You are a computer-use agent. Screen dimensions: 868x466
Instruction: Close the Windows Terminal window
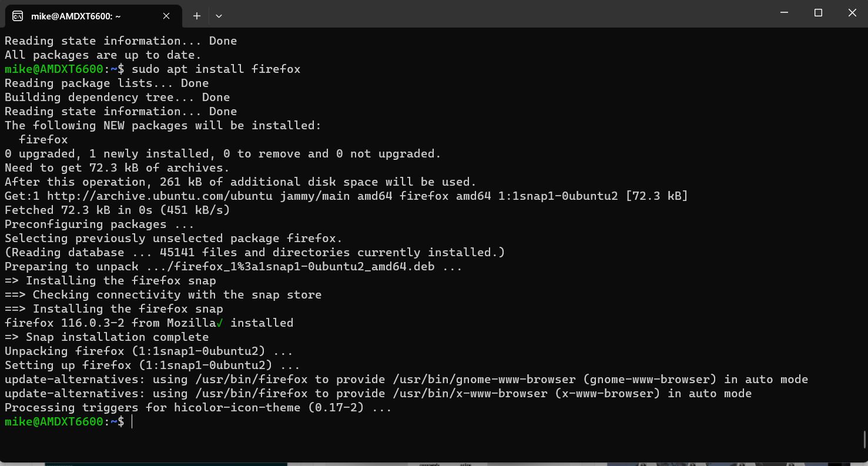(852, 13)
